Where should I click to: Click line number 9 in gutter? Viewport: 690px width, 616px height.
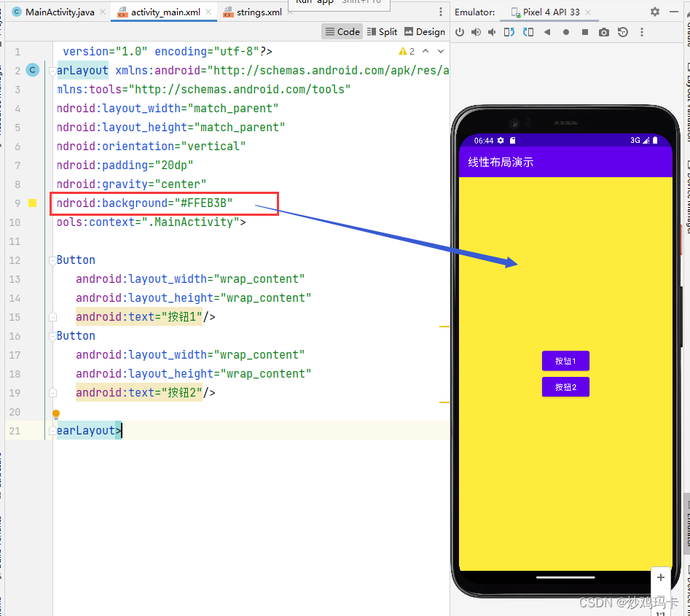click(x=17, y=203)
